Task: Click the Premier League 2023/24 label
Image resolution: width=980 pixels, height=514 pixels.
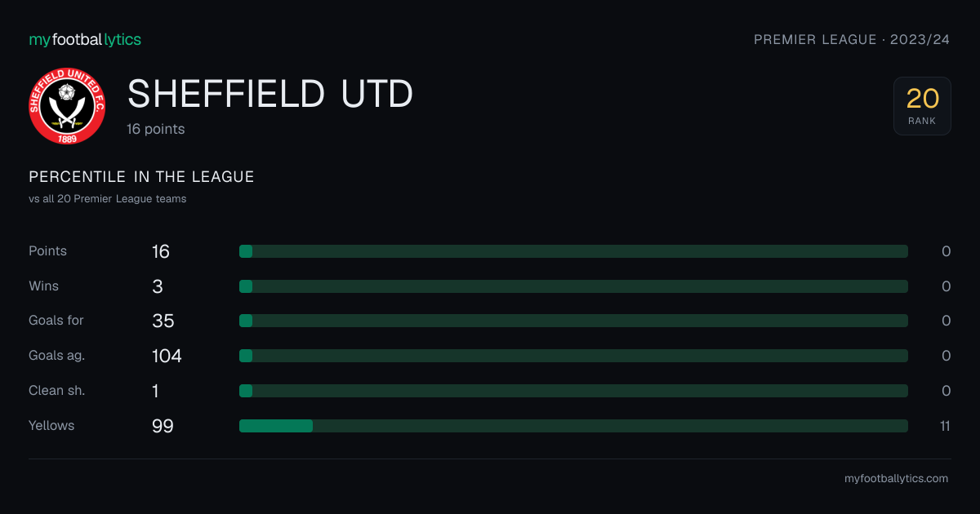Action: click(x=852, y=39)
